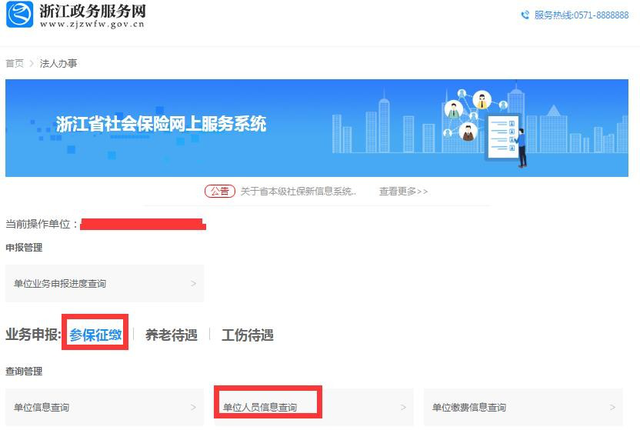
Task: Click 查看更多>> link
Action: coord(403,191)
